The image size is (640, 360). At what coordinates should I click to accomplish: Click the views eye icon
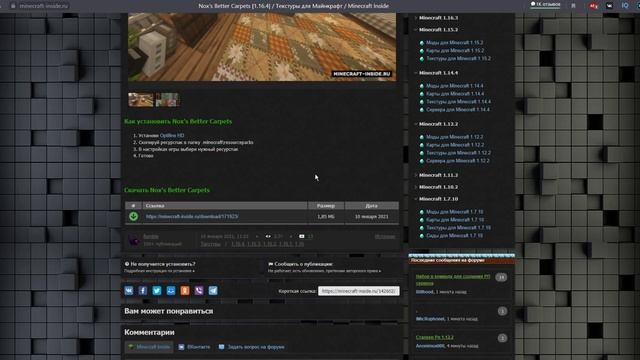point(268,236)
